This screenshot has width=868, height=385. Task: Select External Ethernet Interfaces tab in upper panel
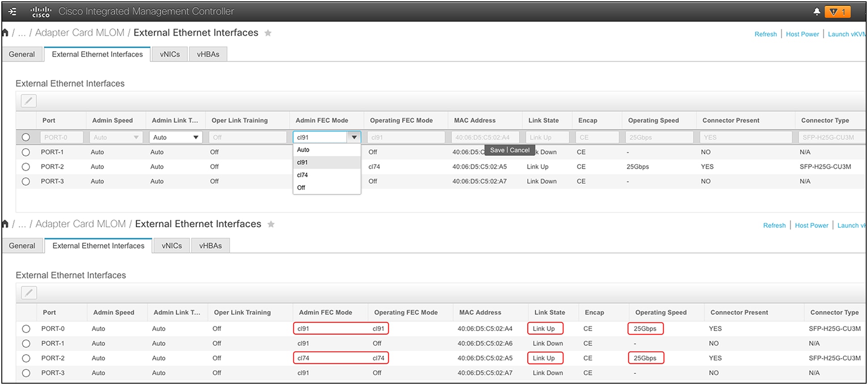pyautogui.click(x=97, y=54)
